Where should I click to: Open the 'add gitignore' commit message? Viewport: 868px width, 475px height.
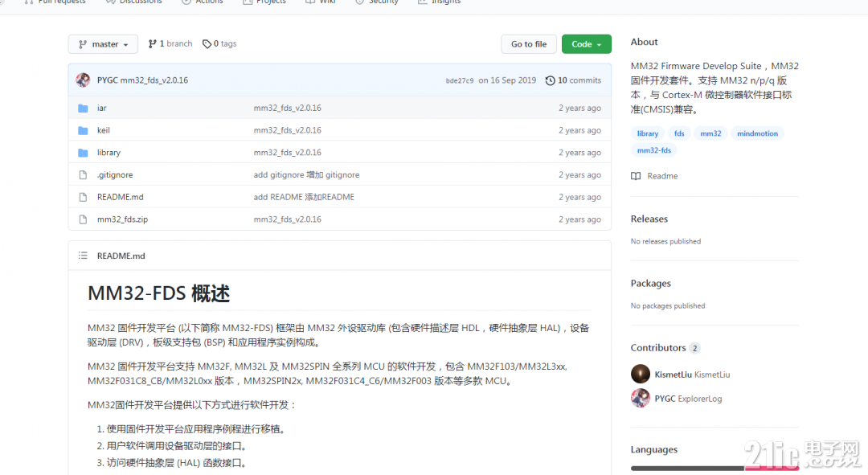point(306,174)
